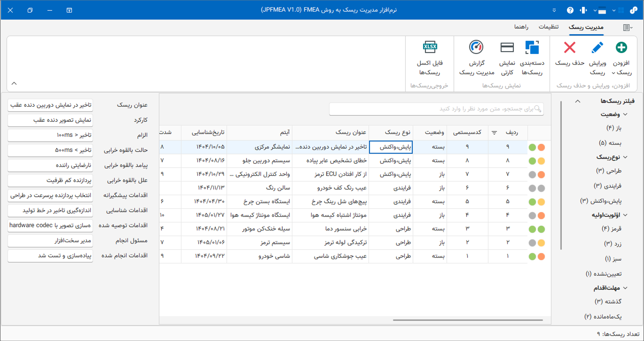Open دسته‌بندی ریسک‌ها grouping icon

(532, 47)
